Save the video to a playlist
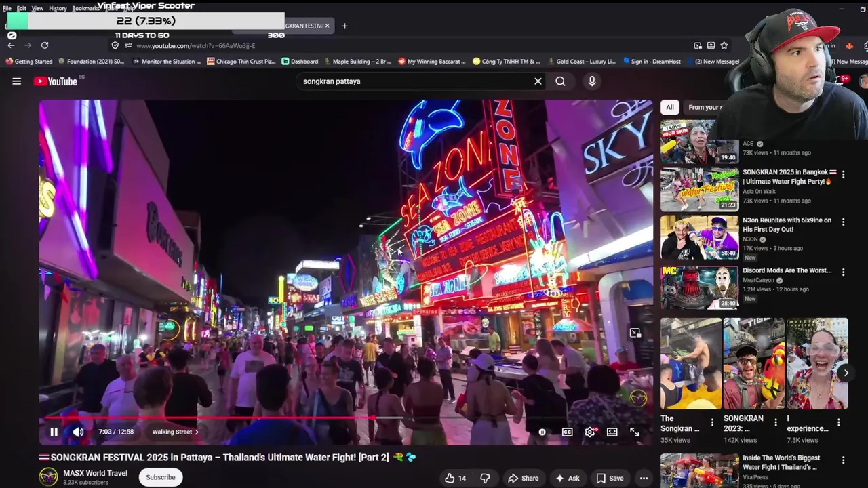The image size is (868, 488). tap(610, 478)
